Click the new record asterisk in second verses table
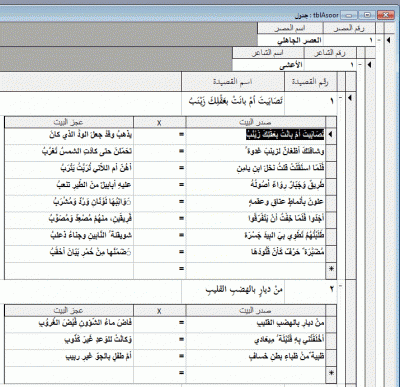Image resolution: width=400 pixels, height=387 pixels. click(331, 373)
